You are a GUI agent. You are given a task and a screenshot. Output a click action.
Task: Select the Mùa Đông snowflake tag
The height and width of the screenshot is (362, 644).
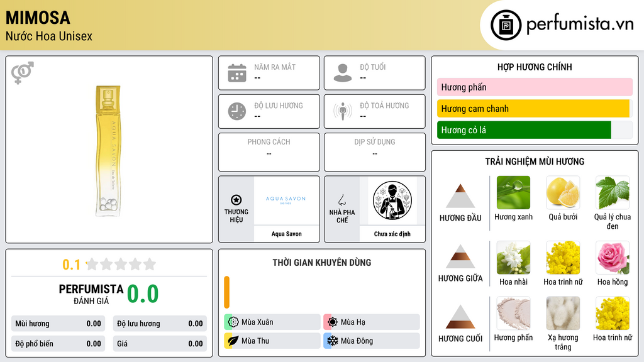tap(372, 341)
